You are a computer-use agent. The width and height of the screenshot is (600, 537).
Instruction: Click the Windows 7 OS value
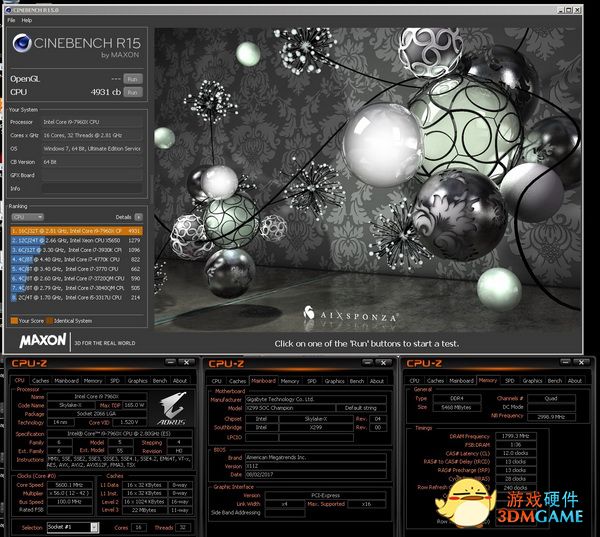(92, 149)
